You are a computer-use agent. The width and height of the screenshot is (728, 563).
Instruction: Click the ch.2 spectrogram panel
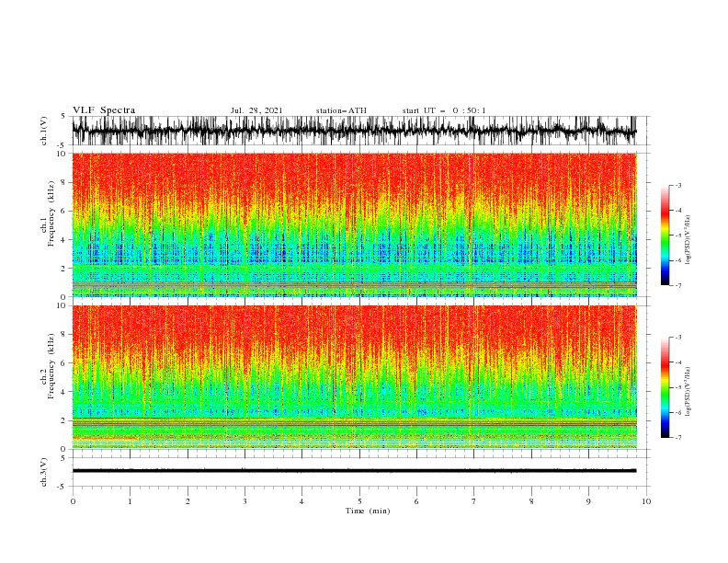coord(354,377)
